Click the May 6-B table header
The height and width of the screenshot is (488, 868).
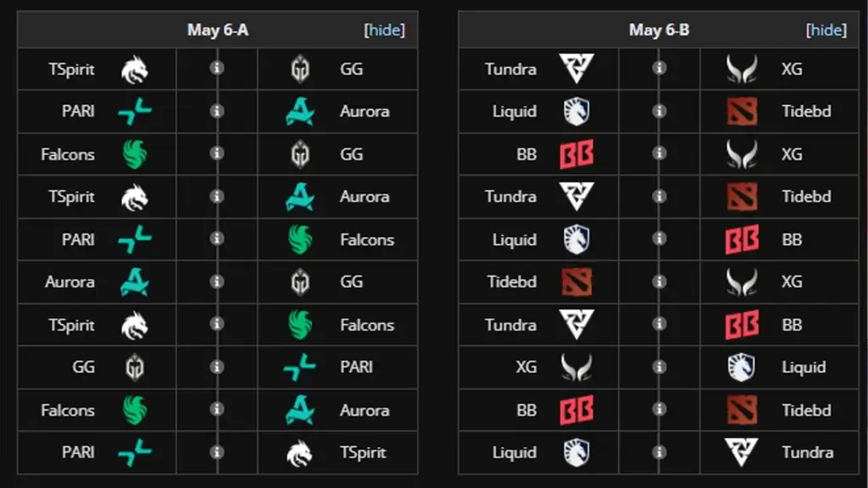pyautogui.click(x=659, y=30)
